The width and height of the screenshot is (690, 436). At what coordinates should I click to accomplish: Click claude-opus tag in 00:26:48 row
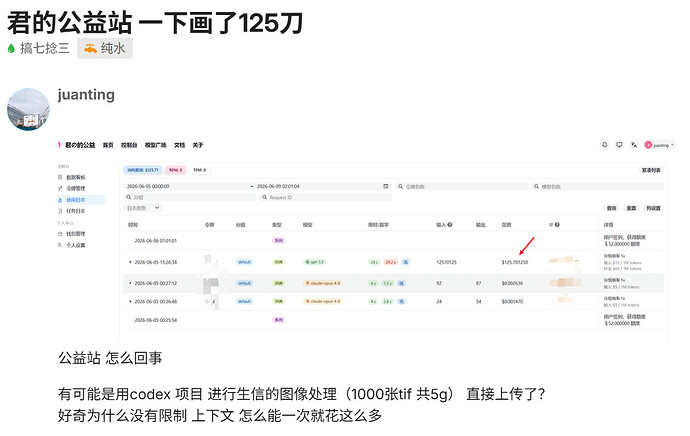click(323, 302)
